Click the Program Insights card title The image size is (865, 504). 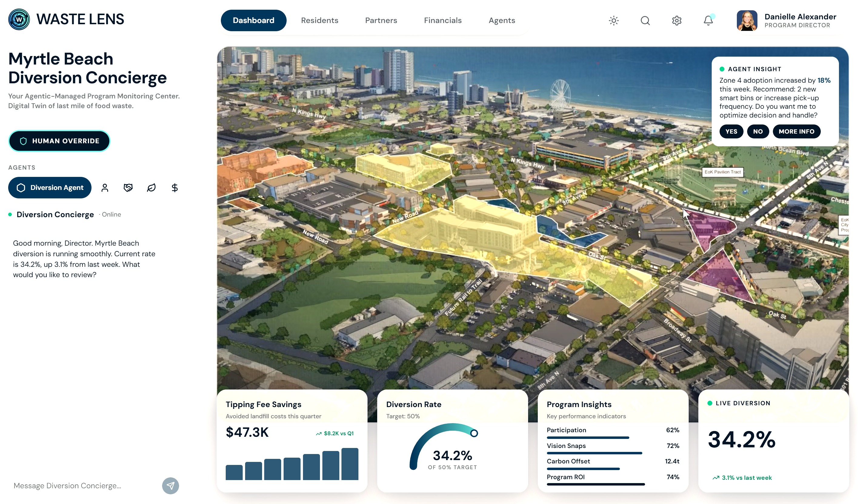[x=579, y=404]
